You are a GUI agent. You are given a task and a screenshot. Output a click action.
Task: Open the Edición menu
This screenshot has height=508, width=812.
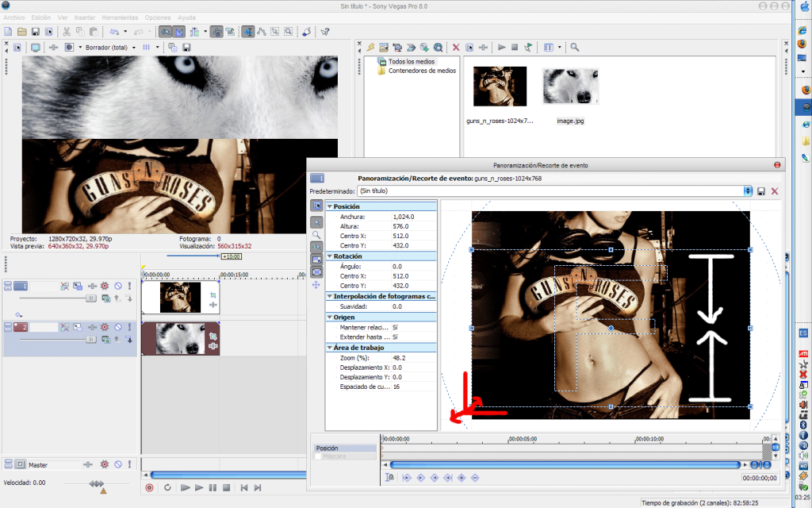(41, 17)
